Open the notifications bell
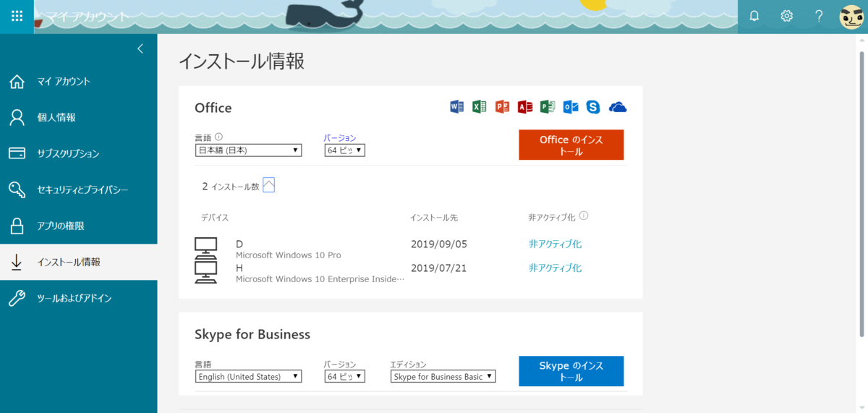This screenshot has width=868, height=413. click(x=754, y=16)
